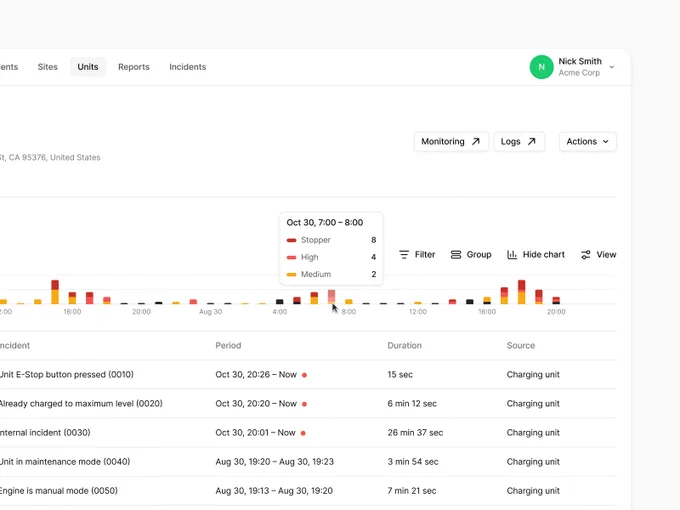Click the period Oct 30, 20:26 – Now

tap(256, 374)
